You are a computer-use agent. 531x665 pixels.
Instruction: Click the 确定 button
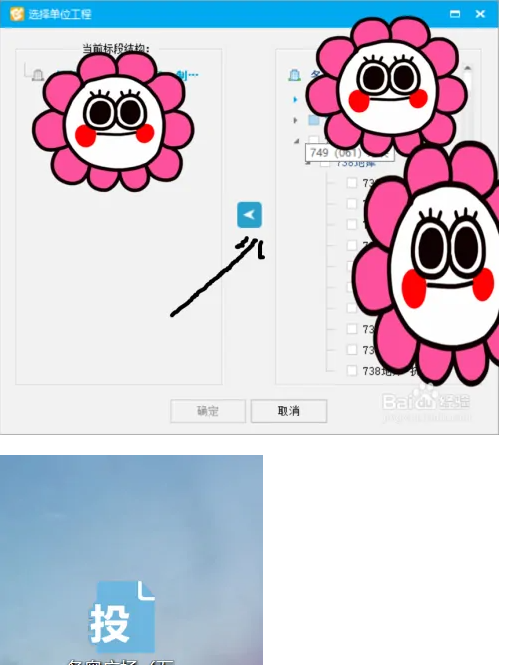[208, 411]
